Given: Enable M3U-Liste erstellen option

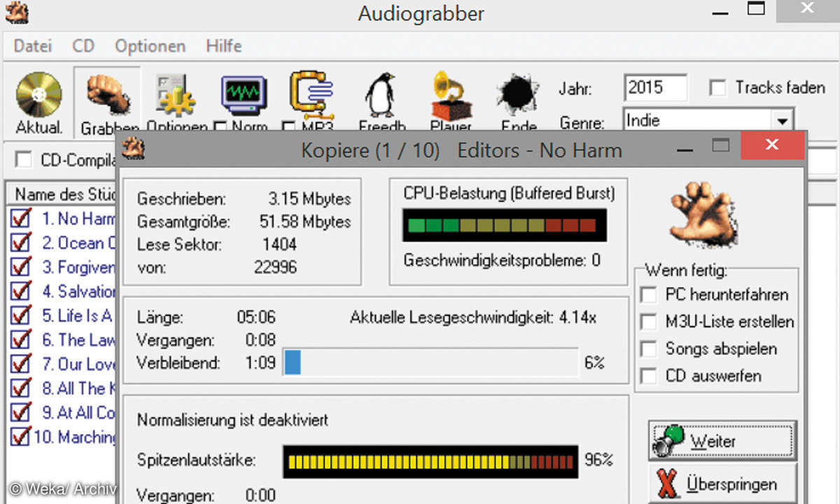Looking at the screenshot, I should coord(650,321).
